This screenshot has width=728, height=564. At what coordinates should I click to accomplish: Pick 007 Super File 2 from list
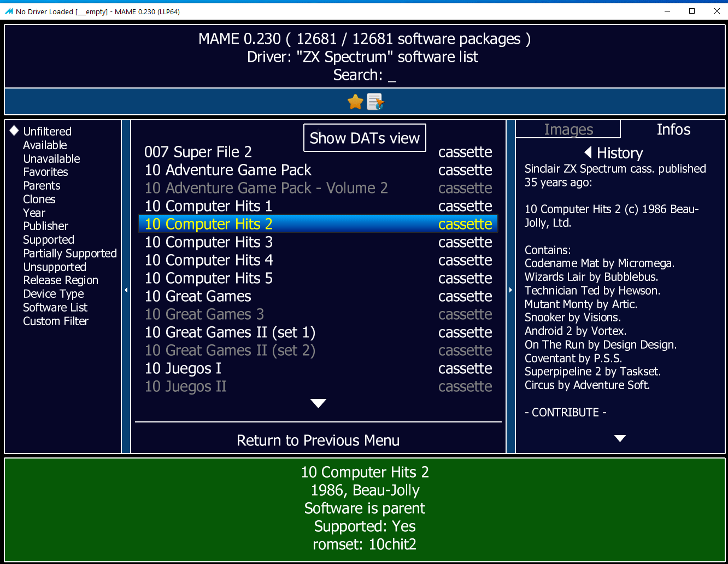pos(198,152)
